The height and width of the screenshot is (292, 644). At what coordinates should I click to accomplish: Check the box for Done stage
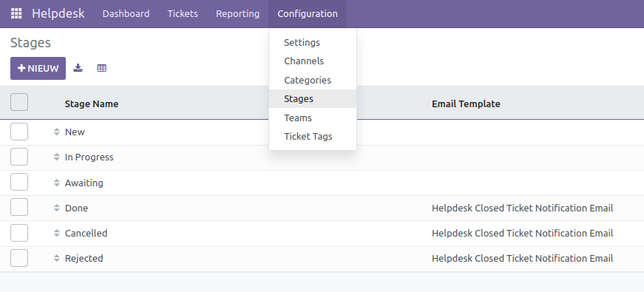pyautogui.click(x=19, y=208)
